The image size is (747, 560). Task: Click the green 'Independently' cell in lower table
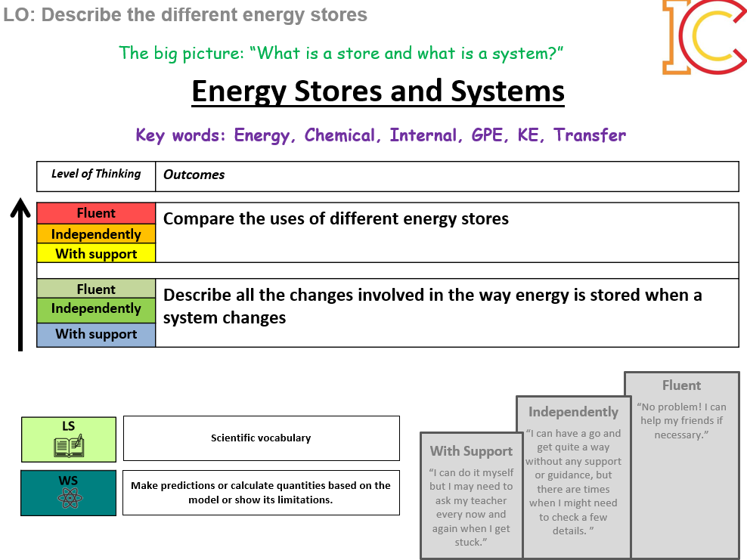(x=96, y=308)
